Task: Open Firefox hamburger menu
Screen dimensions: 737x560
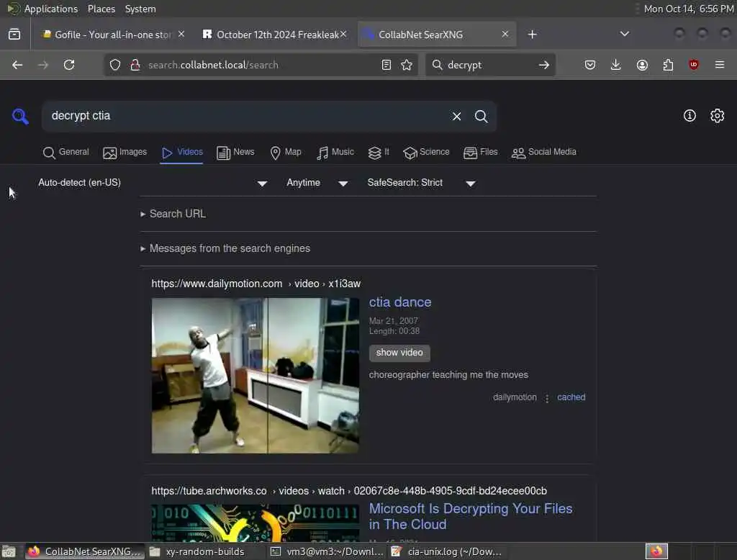Action: [719, 65]
